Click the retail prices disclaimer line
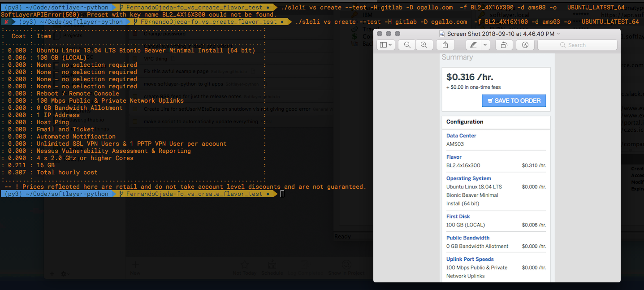Image resolution: width=644 pixels, height=290 pixels. pyautogui.click(x=185, y=186)
